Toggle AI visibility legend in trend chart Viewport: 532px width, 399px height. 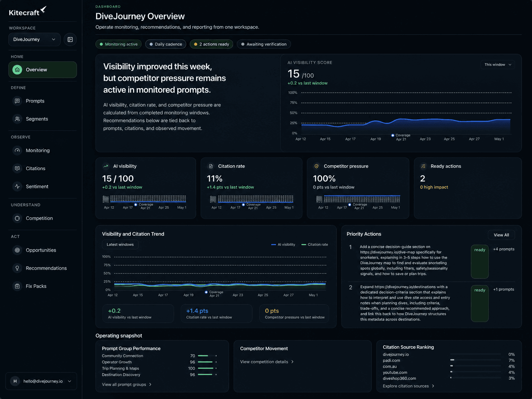coord(283,245)
